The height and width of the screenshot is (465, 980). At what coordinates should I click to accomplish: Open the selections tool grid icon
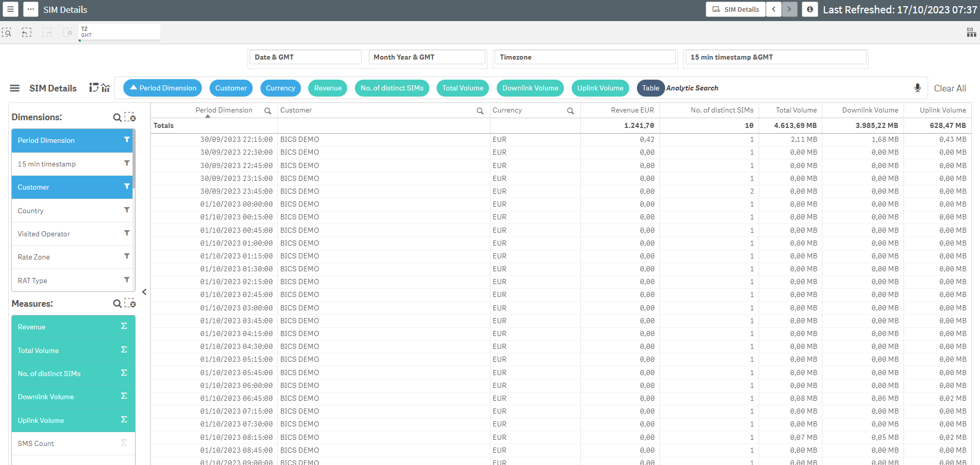[x=971, y=32]
